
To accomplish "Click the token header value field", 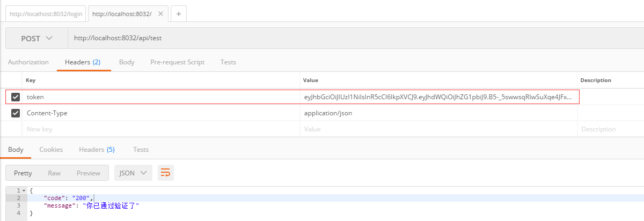I will pyautogui.click(x=440, y=97).
